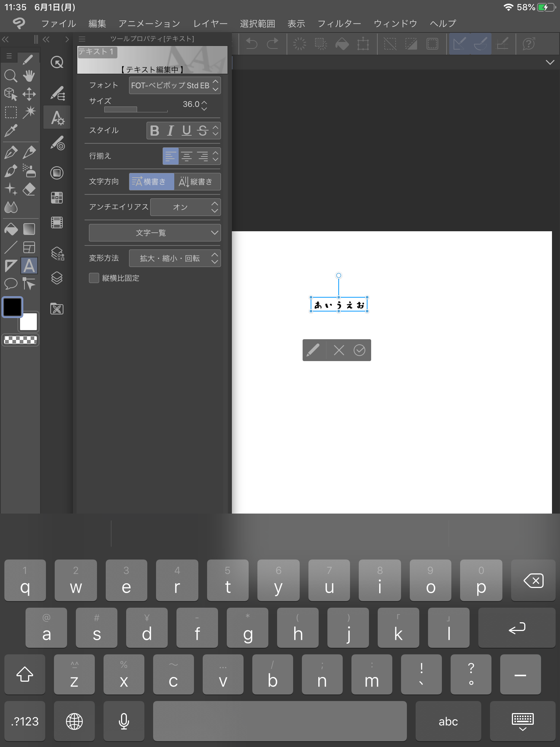This screenshot has width=560, height=747.
Task: Select the Figure line tool
Action: pyautogui.click(x=11, y=247)
